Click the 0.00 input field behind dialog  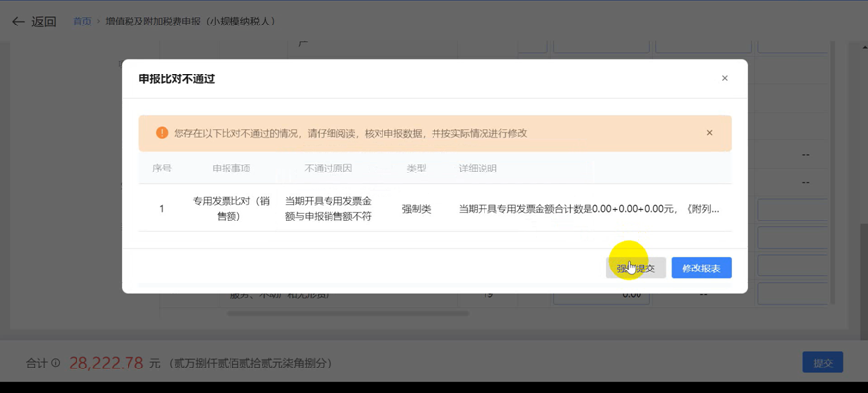coord(598,294)
